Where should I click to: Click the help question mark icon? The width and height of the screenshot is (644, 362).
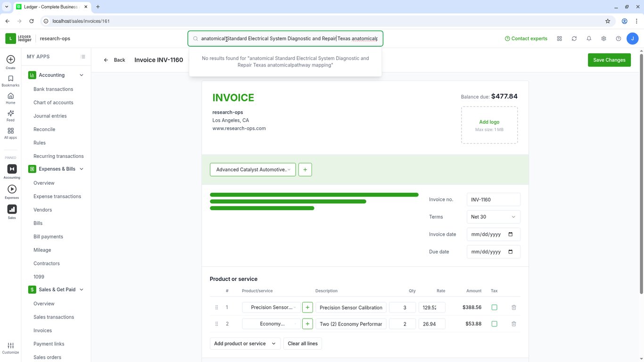click(619, 39)
